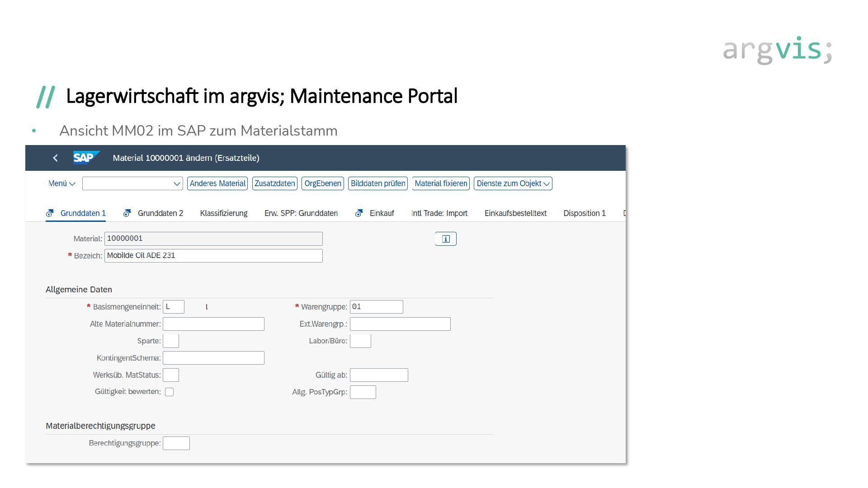Click the 'Materialberechtigungsgruppe' section heading
Viewport: 868px width, 488px height.
click(x=100, y=426)
